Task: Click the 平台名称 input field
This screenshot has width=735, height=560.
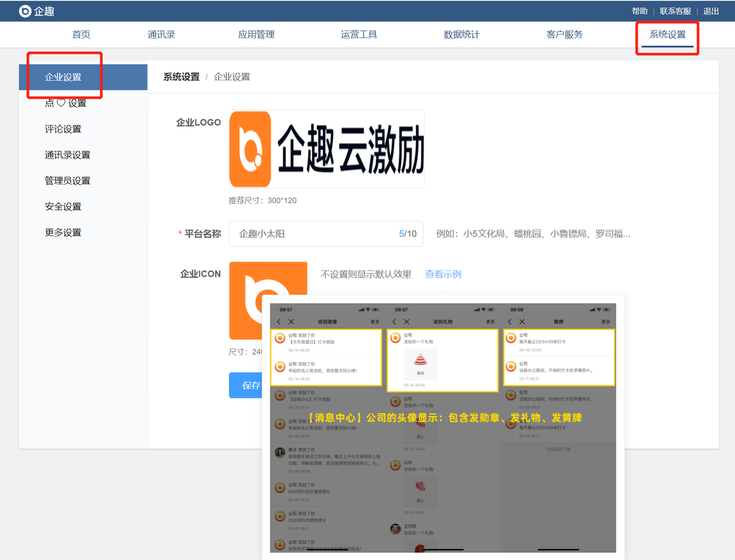Action: point(316,234)
